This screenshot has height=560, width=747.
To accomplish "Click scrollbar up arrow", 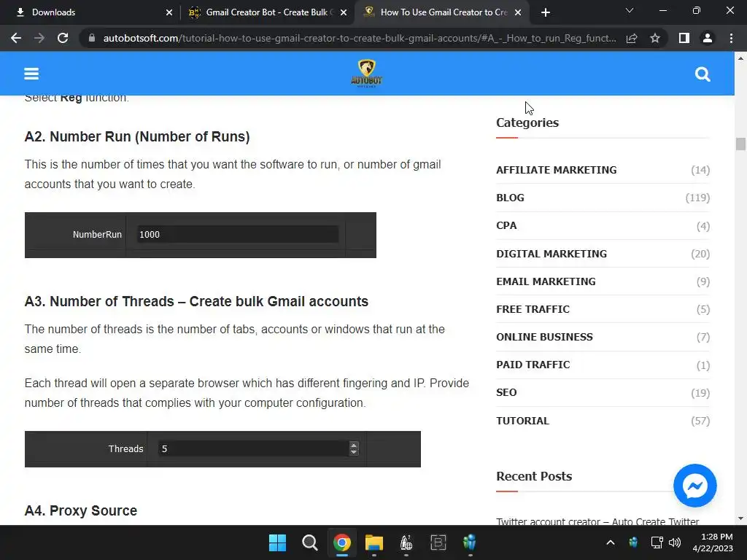I will pyautogui.click(x=740, y=58).
